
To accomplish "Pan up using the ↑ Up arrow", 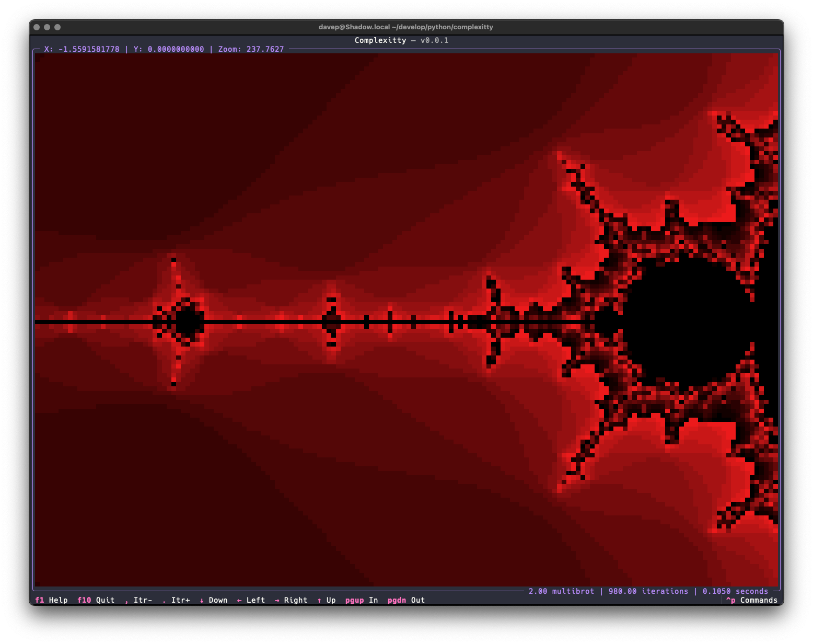I will [327, 600].
